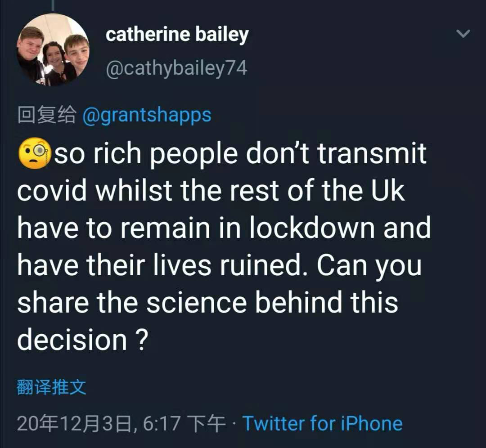
Task: Select the monocle face emoji
Action: (x=34, y=154)
